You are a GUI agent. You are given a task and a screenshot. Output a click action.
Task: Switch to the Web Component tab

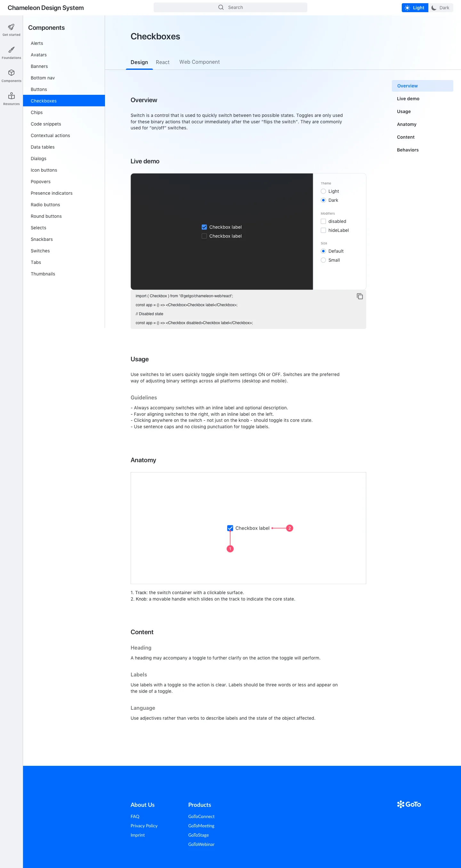(199, 62)
